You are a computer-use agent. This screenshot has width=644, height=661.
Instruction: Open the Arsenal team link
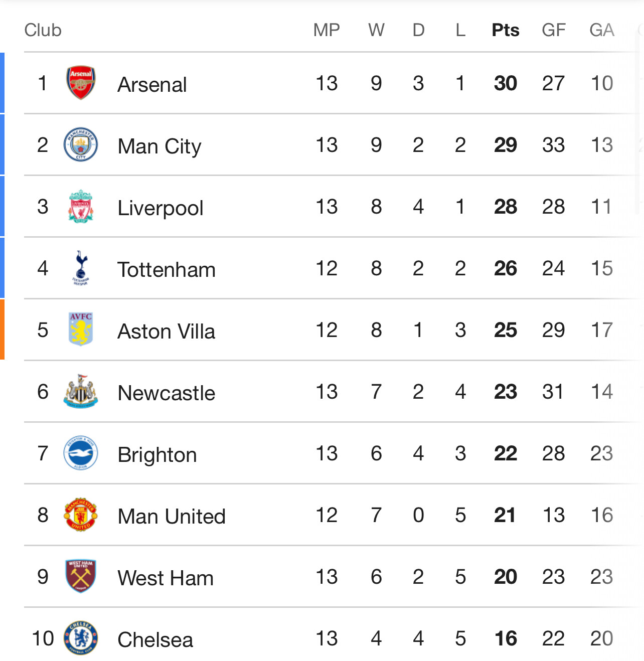pos(152,84)
